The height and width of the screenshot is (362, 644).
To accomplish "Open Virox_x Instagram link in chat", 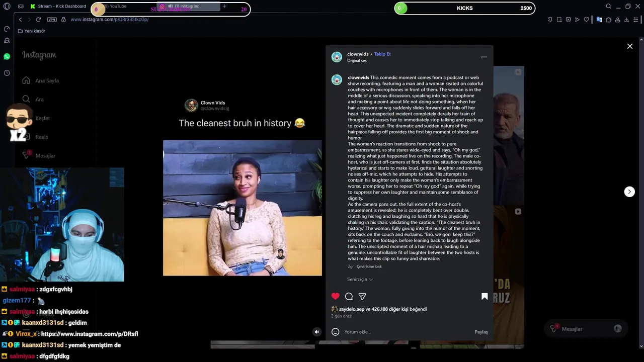I will (x=90, y=334).
